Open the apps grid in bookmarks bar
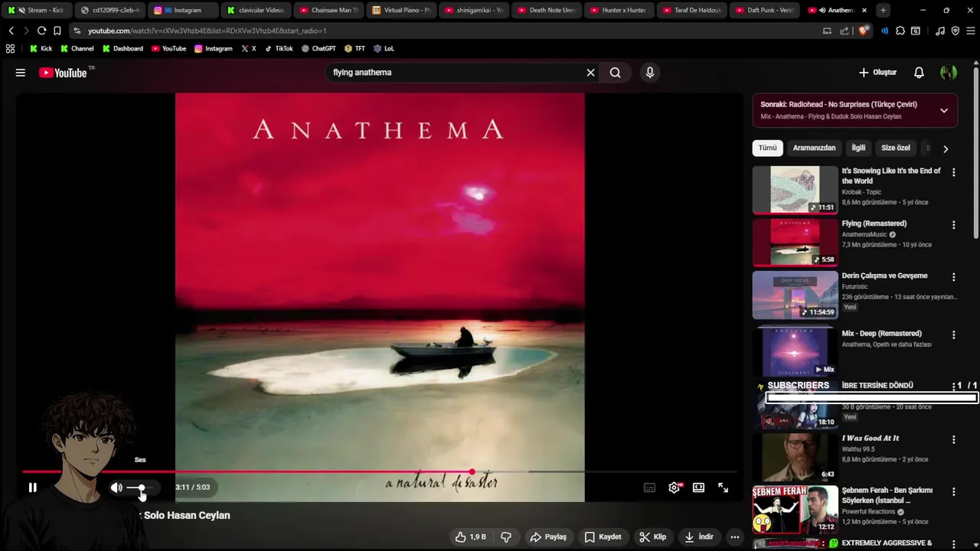Screen dimensions: 980x551 point(10,48)
